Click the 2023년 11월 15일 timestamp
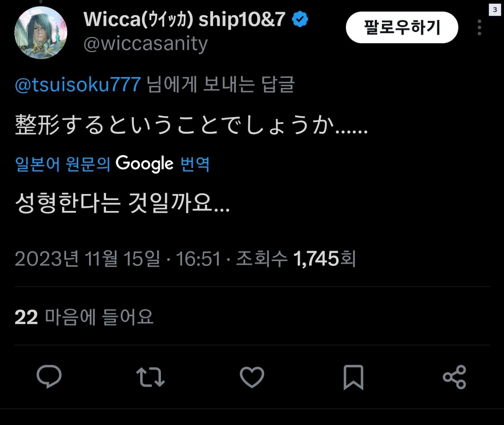Image resolution: width=504 pixels, height=425 pixels. (87, 259)
